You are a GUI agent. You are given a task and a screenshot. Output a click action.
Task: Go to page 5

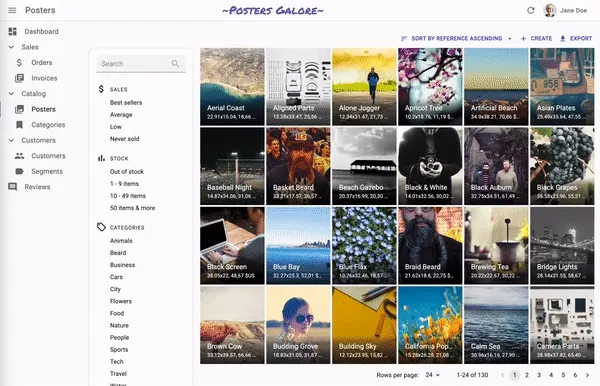(x=563, y=375)
